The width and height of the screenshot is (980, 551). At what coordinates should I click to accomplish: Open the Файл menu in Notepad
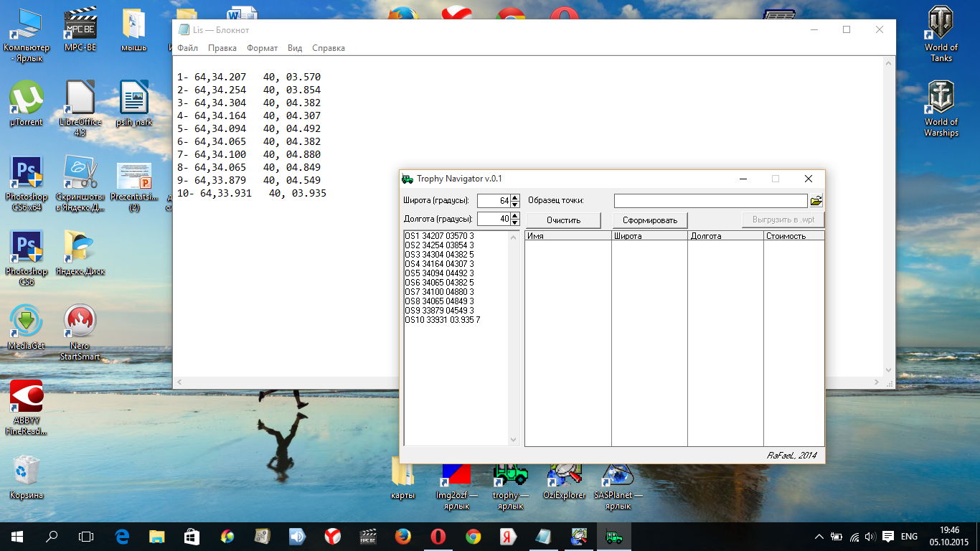(x=187, y=48)
